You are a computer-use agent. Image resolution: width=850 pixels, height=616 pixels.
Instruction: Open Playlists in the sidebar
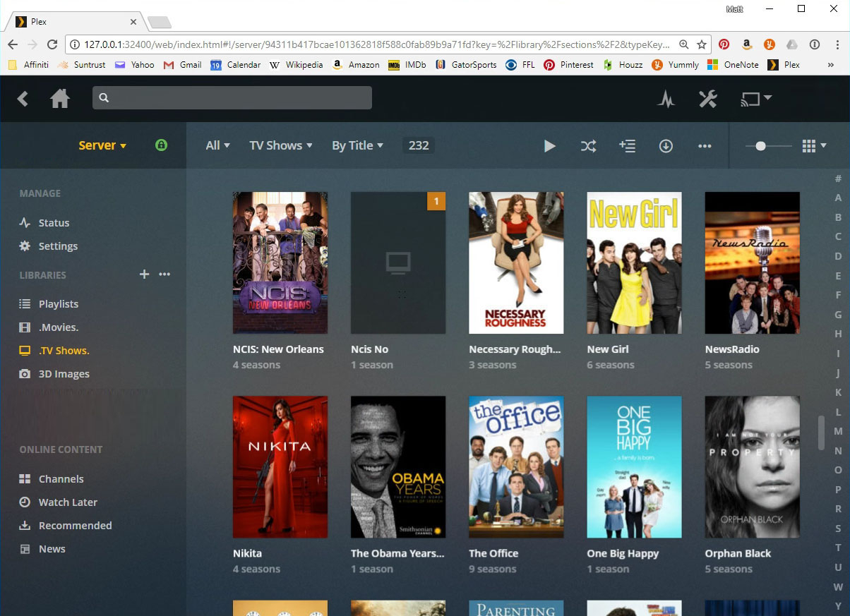pos(49,304)
